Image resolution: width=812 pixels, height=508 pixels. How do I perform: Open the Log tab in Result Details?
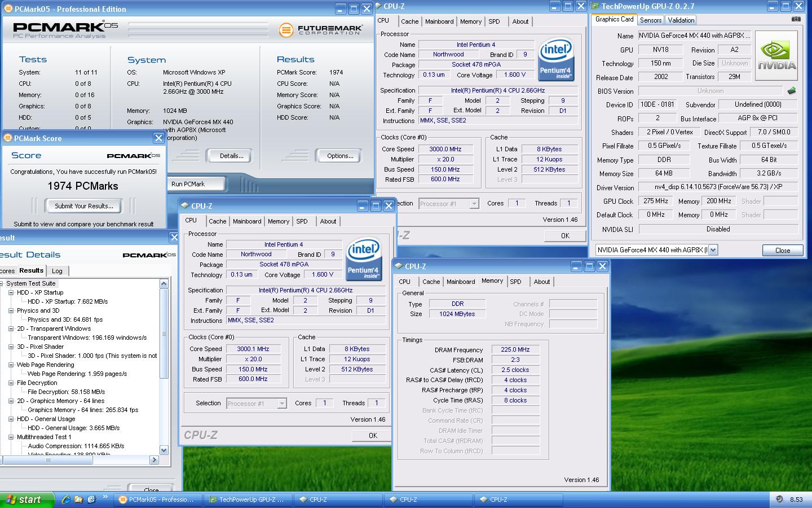[57, 271]
